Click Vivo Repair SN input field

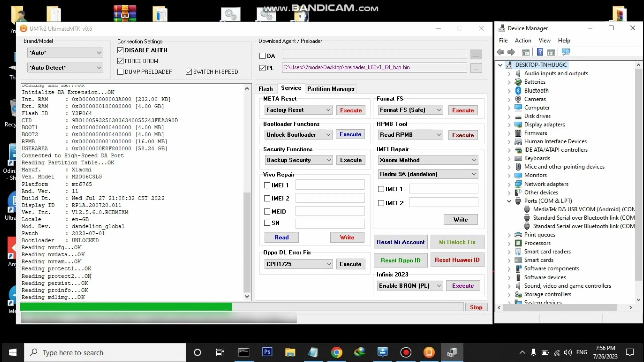coord(330,223)
